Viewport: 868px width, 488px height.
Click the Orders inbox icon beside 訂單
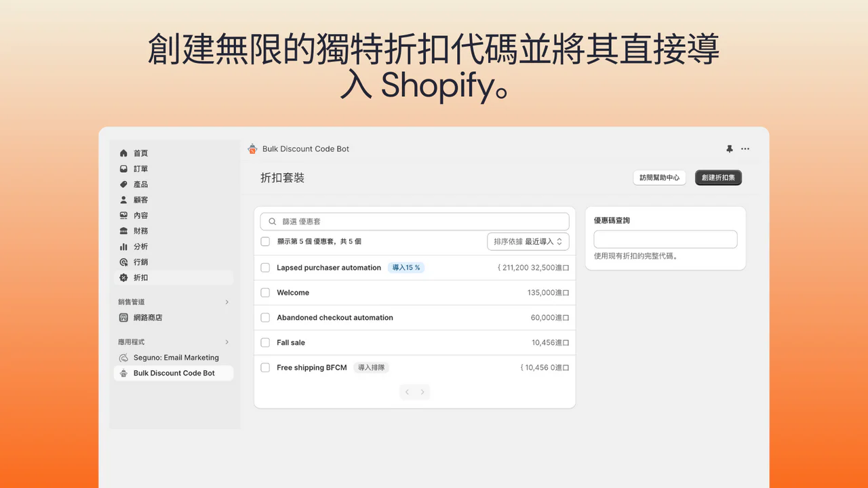[x=123, y=169]
